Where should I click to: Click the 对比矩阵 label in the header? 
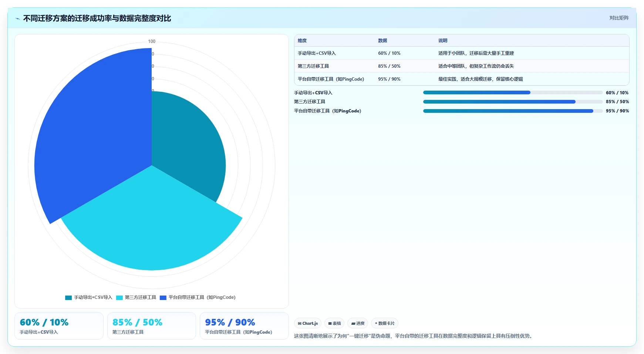[619, 18]
